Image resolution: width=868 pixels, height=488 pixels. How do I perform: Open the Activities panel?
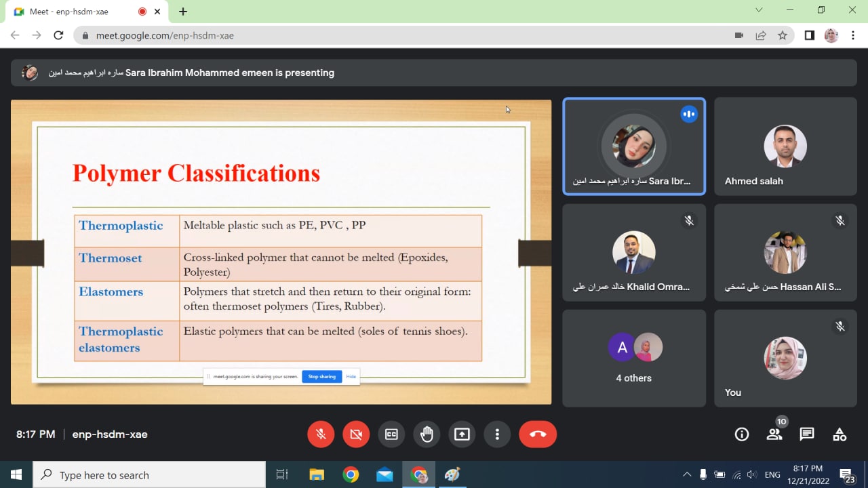(x=840, y=434)
